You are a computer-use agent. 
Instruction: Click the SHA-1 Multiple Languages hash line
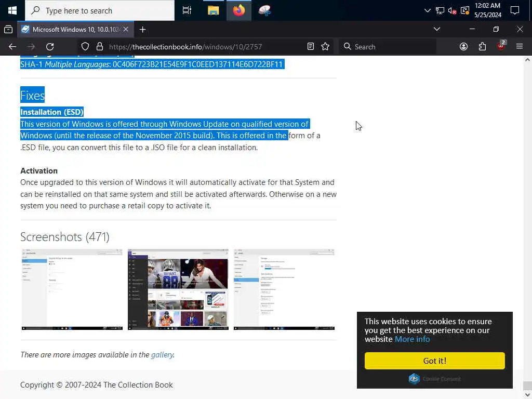(151, 64)
